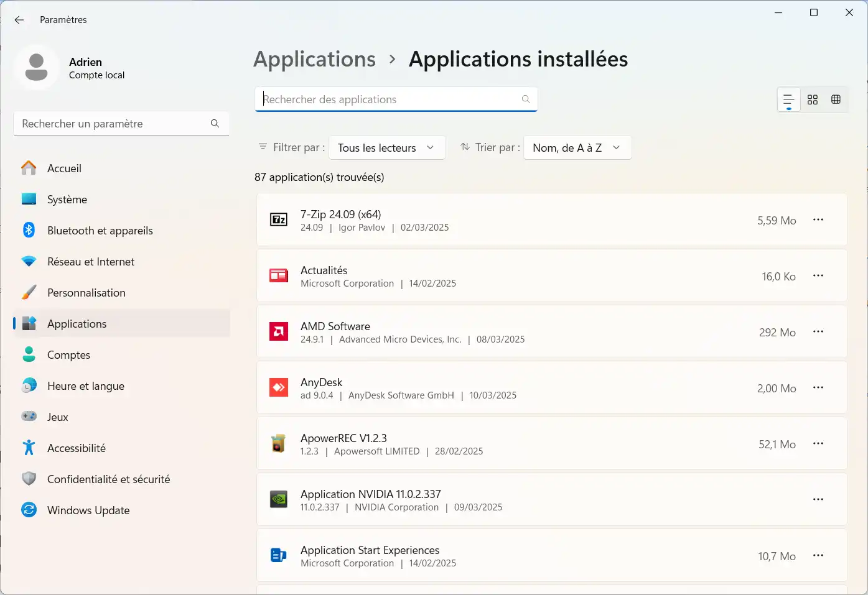Open more options for AnyDesk
The image size is (868, 595).
[818, 387]
